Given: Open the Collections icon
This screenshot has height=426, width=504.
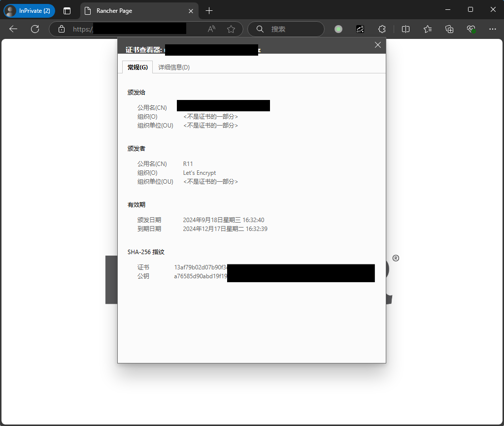Looking at the screenshot, I should pyautogui.click(x=449, y=29).
